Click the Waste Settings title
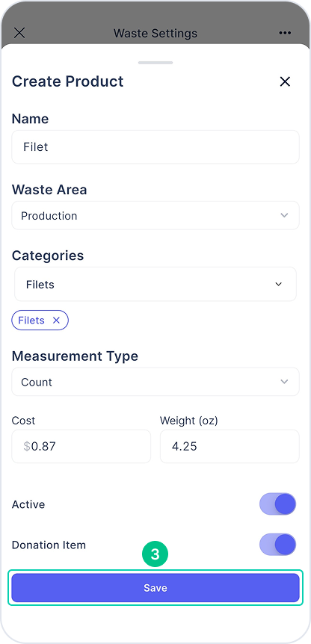 coord(155,33)
